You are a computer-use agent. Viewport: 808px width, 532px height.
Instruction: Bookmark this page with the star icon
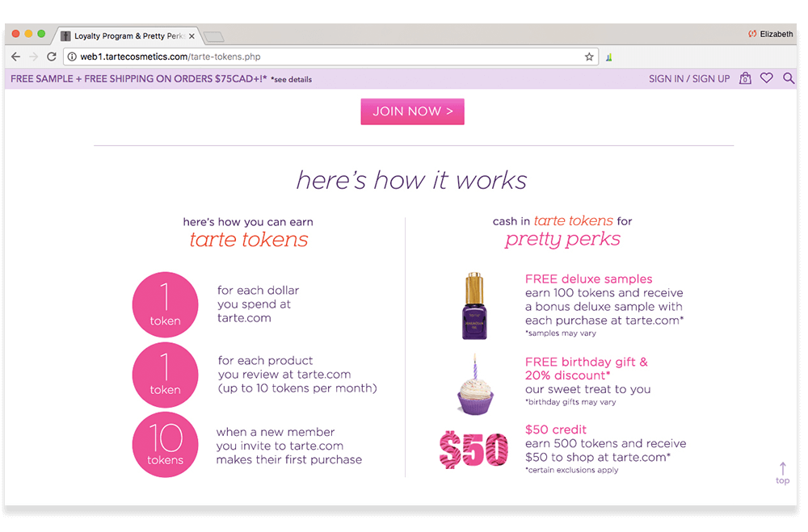tap(589, 57)
